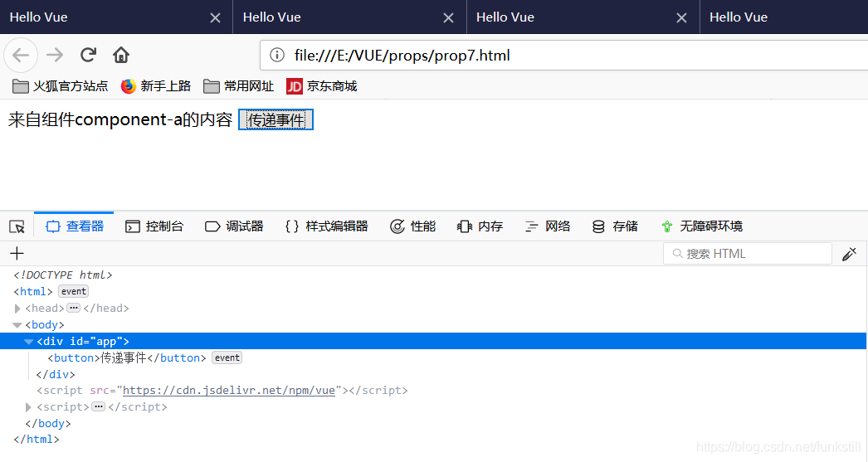Switch to the second Hello Vue tab
This screenshot has height=462, width=868.
point(349,17)
